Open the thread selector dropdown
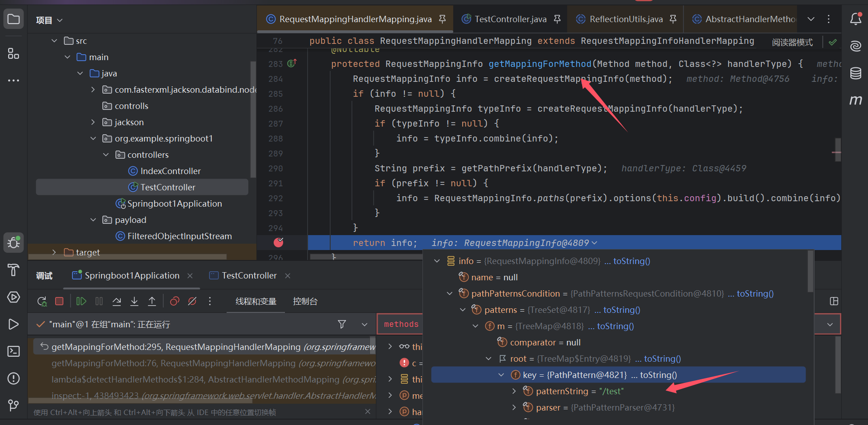This screenshot has height=425, width=868. (x=365, y=324)
